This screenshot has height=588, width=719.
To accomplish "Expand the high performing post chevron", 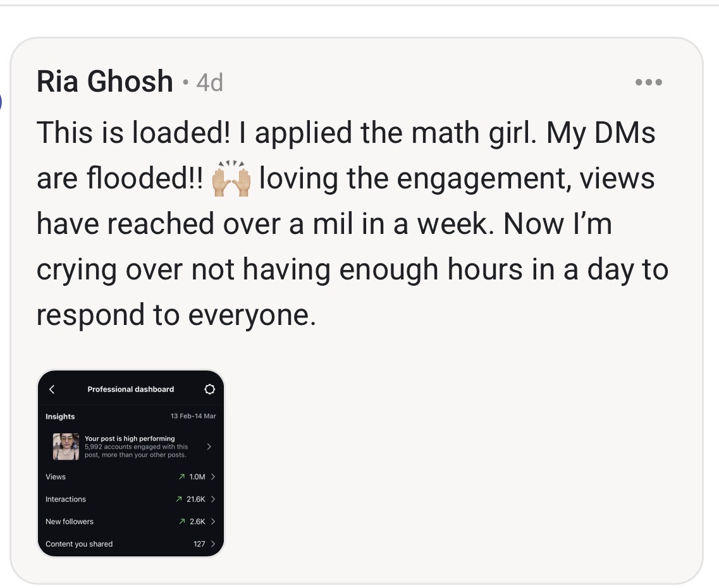I will pos(209,446).
